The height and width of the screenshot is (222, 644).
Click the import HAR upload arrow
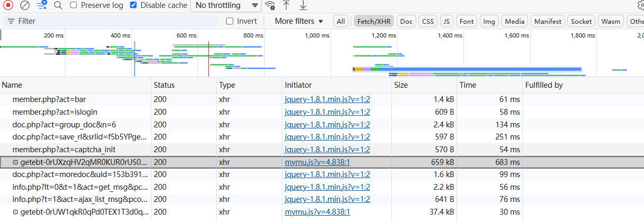286,5
